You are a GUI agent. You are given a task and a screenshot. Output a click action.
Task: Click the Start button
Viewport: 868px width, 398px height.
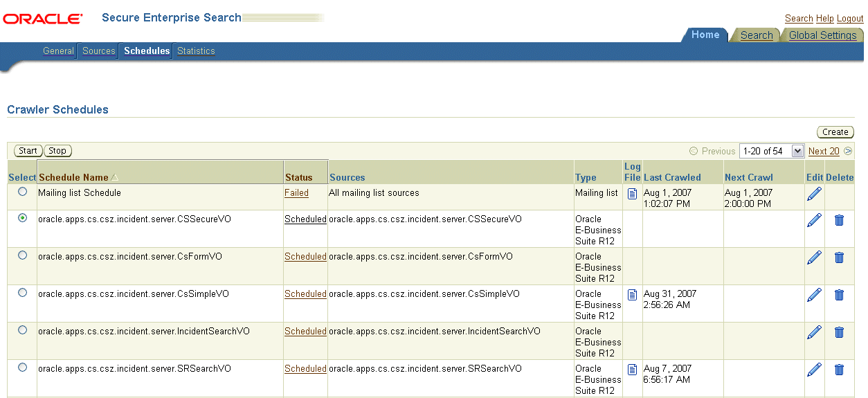pos(28,151)
